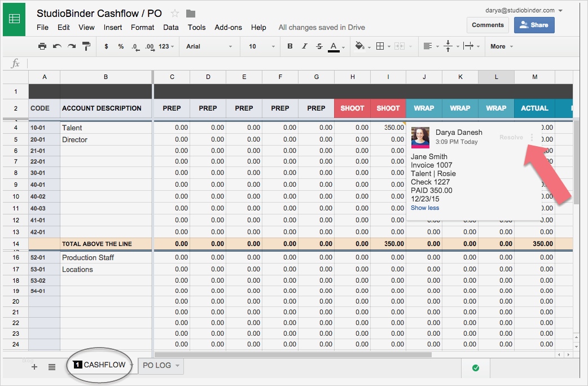This screenshot has width=588, height=386.
Task: Click the redo arrow icon
Action: pos(72,46)
